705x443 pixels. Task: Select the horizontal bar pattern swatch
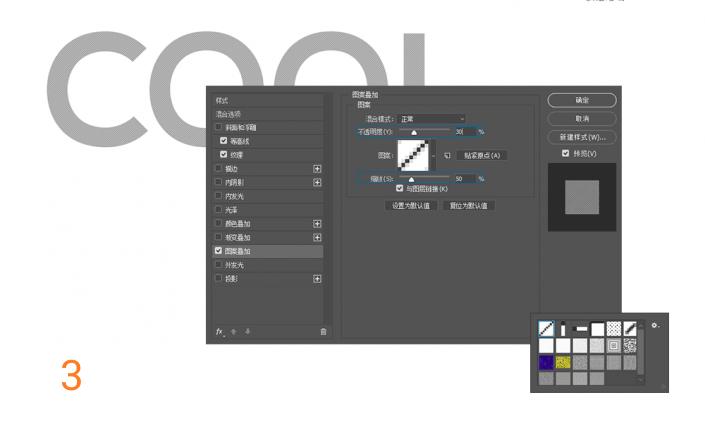[x=580, y=329]
